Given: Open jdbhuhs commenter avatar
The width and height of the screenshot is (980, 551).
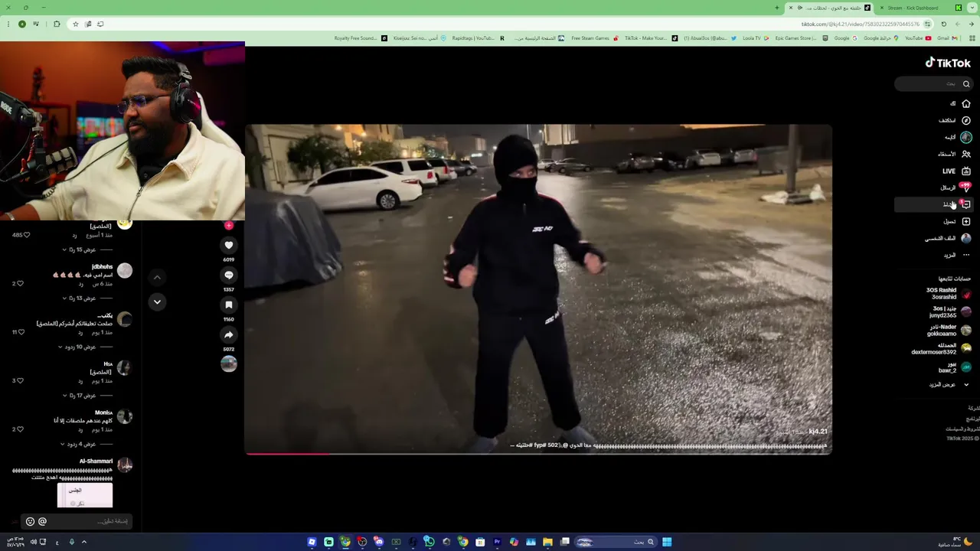Looking at the screenshot, I should click(x=125, y=271).
